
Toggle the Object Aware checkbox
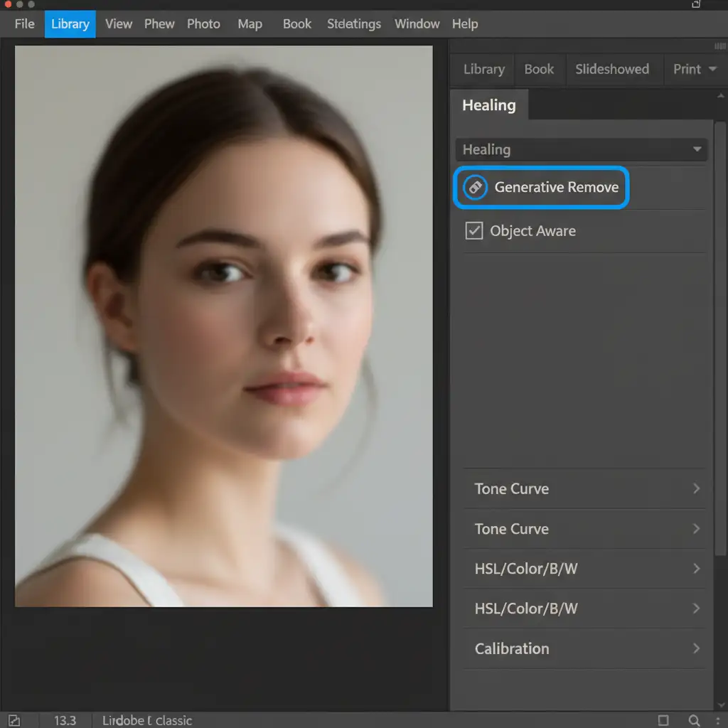pyautogui.click(x=474, y=230)
